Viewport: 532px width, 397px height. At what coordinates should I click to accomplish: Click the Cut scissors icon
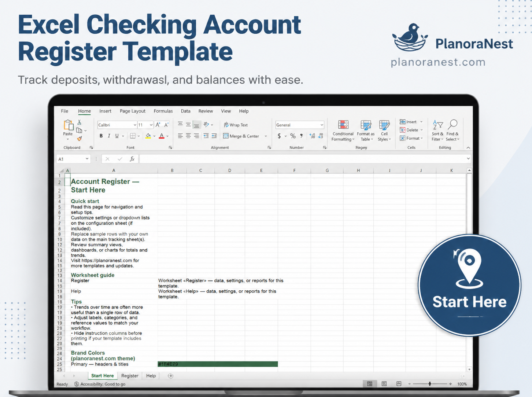click(x=79, y=122)
